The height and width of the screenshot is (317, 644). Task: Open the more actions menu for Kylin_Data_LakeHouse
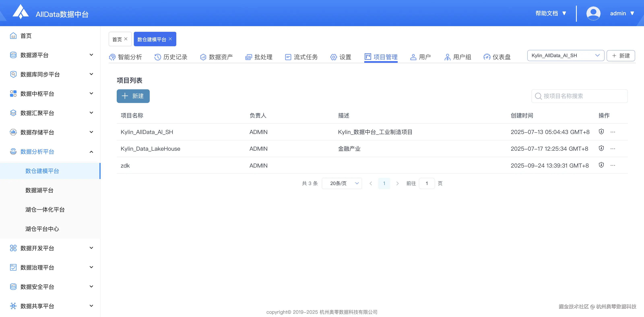pyautogui.click(x=613, y=148)
